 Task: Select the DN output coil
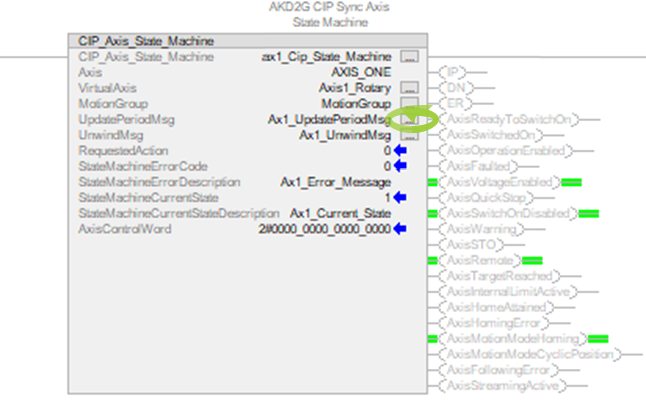[x=456, y=88]
